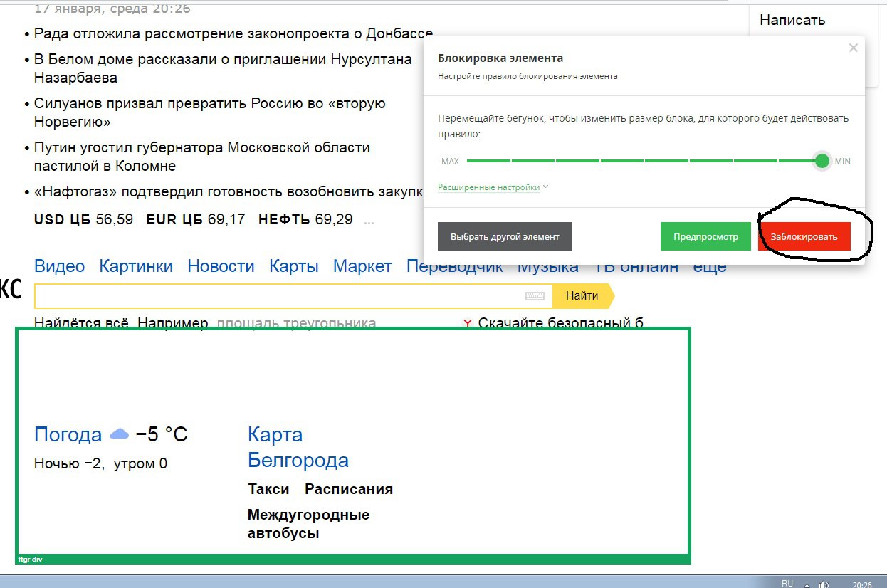Open Нафтогаз news headline link
This screenshot has width=887, height=588.
point(229,192)
